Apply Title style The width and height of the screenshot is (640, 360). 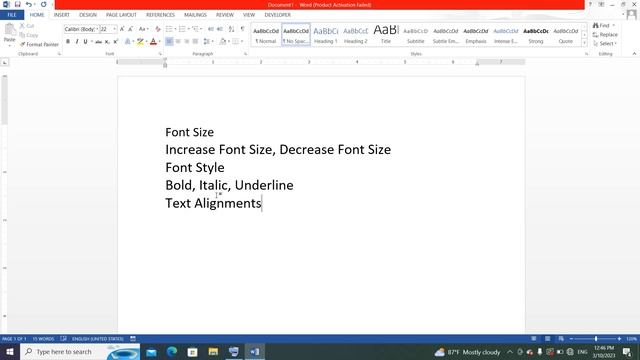click(386, 35)
